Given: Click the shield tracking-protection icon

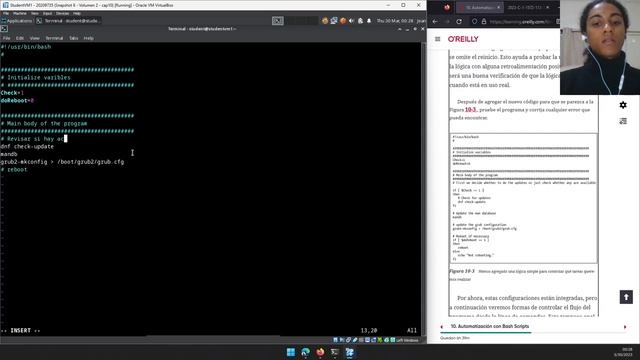Looking at the screenshot, I should [474, 22].
